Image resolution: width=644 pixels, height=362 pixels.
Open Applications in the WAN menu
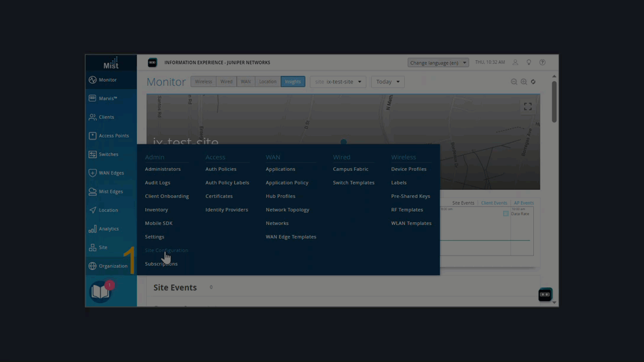tap(280, 169)
